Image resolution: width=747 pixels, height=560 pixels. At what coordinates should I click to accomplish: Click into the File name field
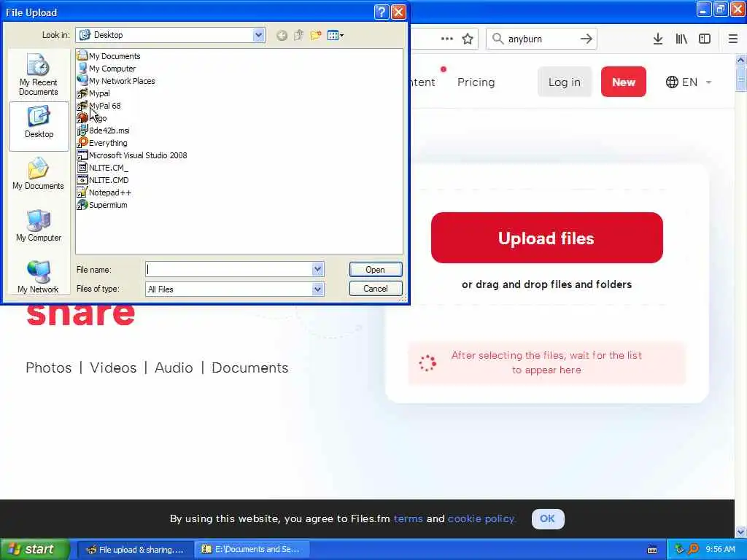pos(228,270)
